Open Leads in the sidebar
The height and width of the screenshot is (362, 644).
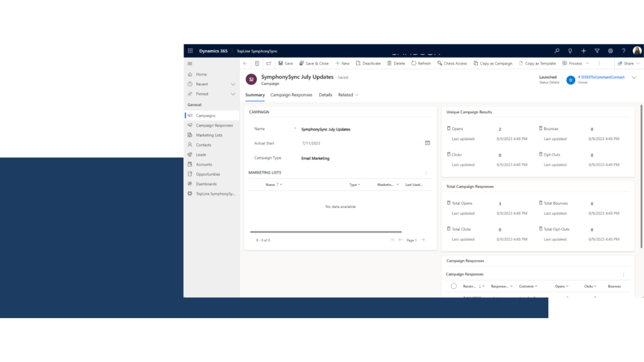tap(211, 155)
